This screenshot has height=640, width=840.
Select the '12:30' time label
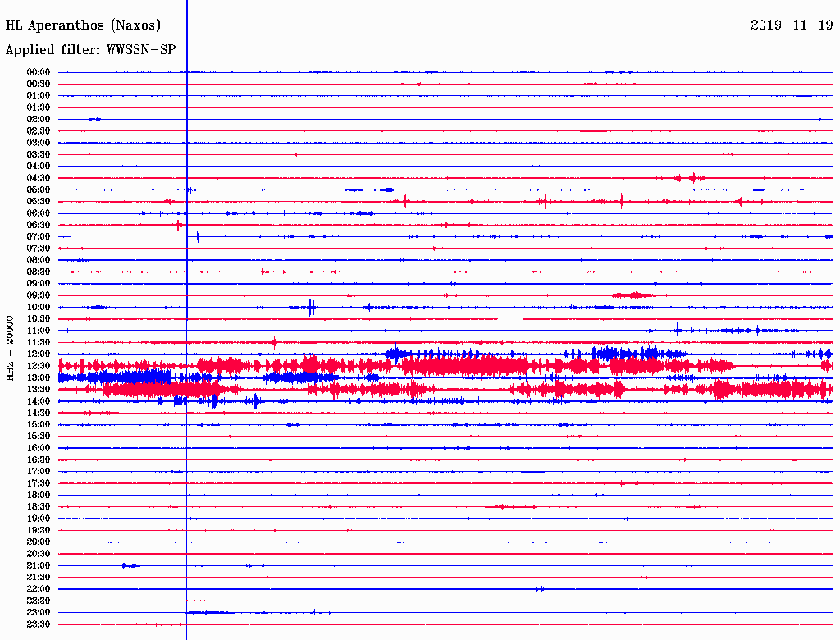pos(39,366)
